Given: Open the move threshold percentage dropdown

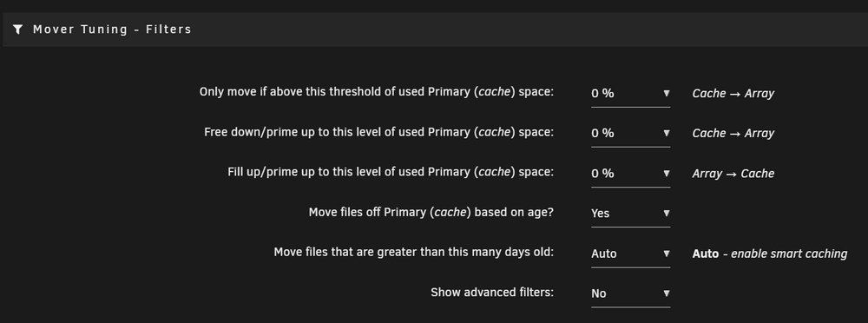Looking at the screenshot, I should [x=630, y=94].
